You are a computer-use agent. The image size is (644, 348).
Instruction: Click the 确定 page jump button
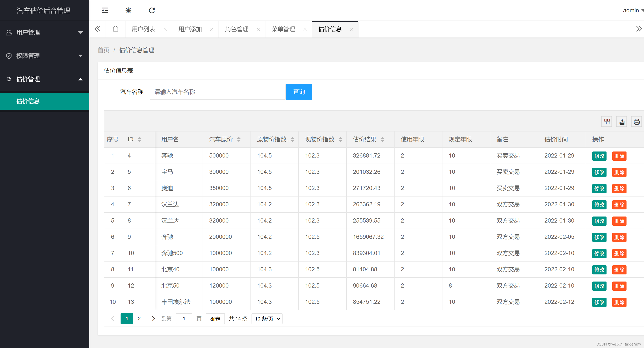215,318
